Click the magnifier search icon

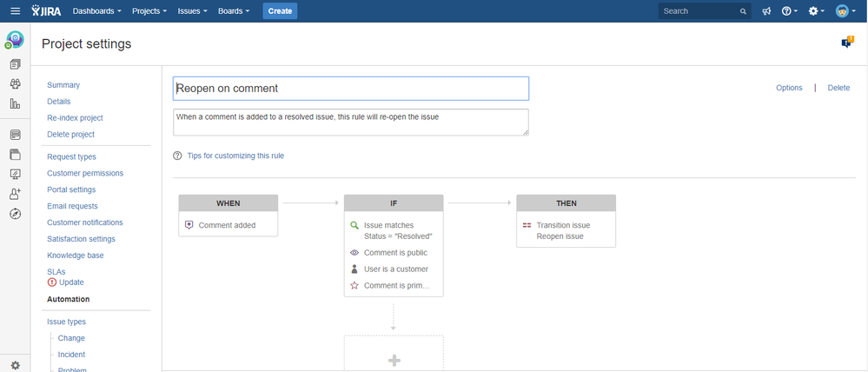pyautogui.click(x=743, y=11)
